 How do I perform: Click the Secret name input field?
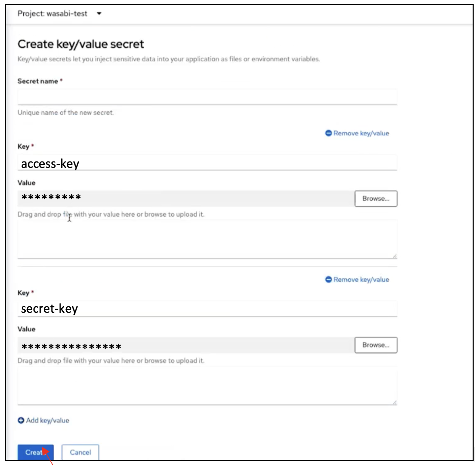click(207, 97)
